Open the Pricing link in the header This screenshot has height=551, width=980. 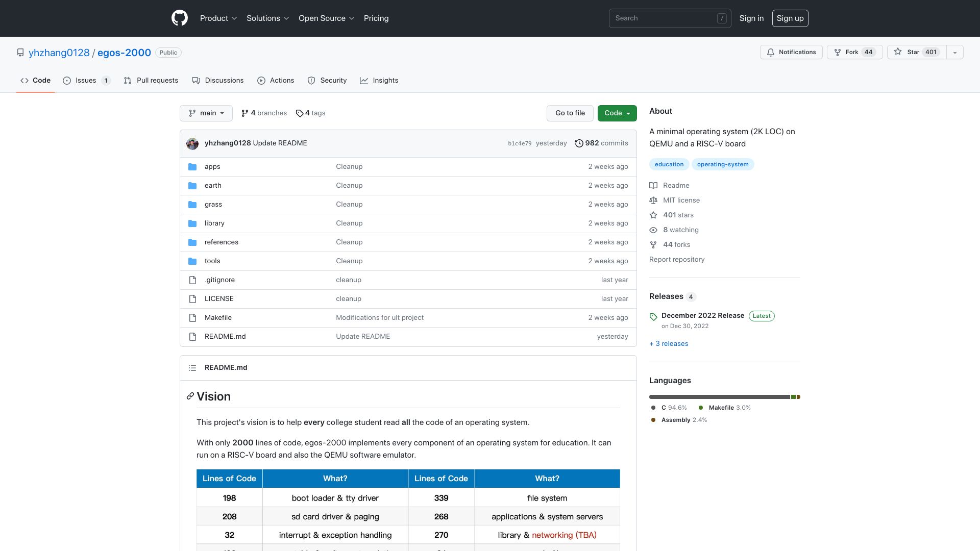[376, 18]
